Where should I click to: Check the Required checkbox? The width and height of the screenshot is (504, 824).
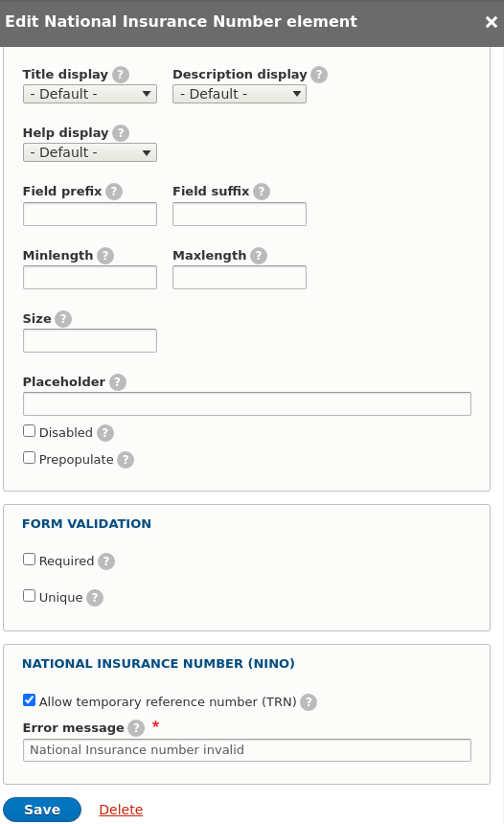pos(30,560)
